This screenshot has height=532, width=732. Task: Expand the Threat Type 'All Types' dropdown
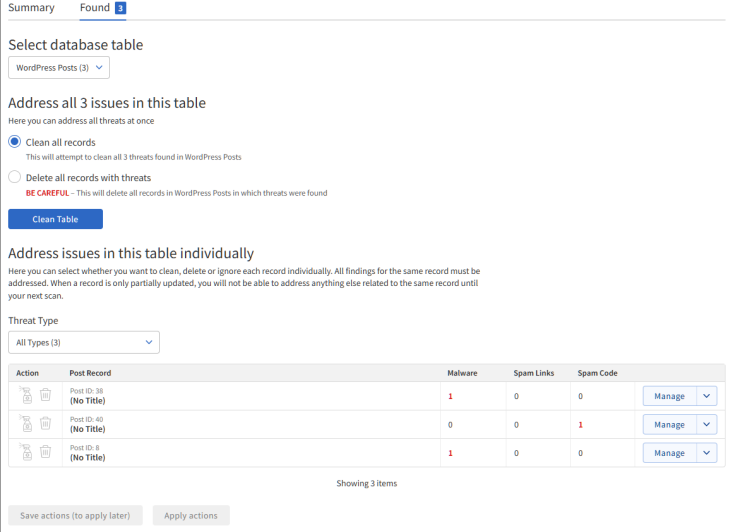click(83, 342)
